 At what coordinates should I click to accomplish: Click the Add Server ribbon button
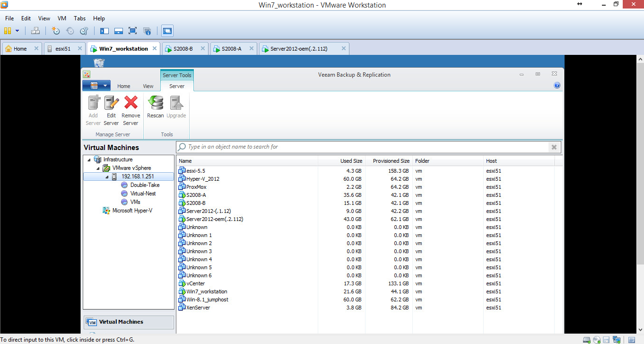94,110
